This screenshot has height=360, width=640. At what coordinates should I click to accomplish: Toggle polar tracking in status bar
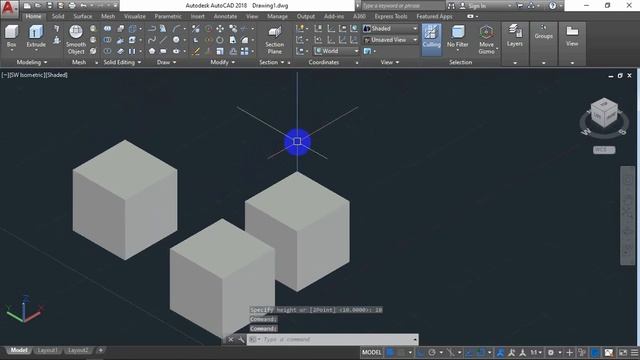click(x=432, y=352)
